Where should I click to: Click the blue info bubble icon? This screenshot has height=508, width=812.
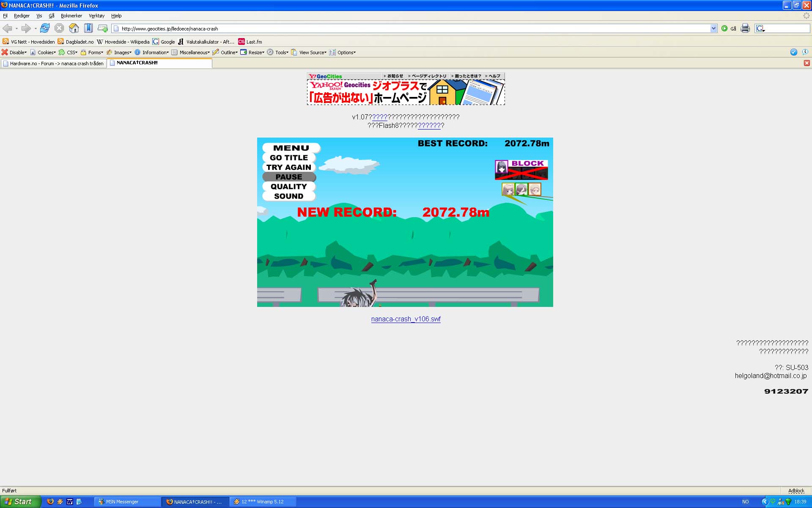tap(805, 52)
